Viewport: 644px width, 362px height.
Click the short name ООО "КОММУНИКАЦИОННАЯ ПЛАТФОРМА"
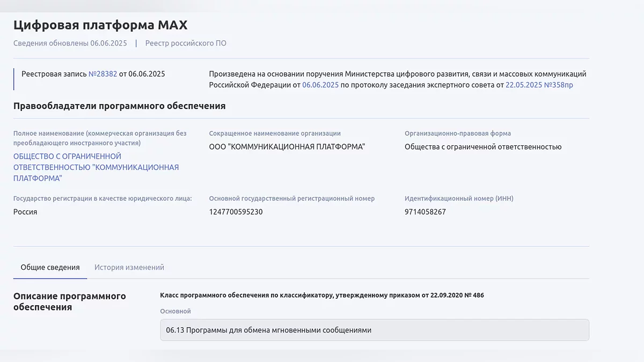[x=287, y=147]
